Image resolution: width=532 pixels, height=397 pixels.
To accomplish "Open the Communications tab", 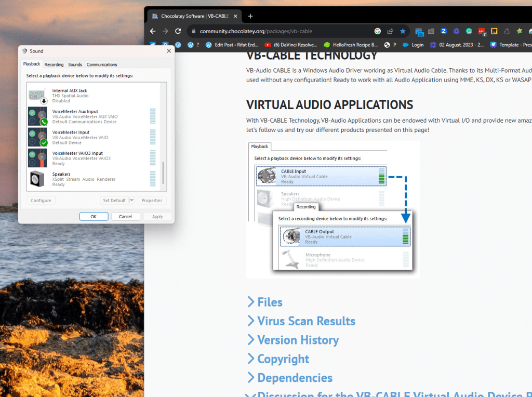I will click(102, 64).
